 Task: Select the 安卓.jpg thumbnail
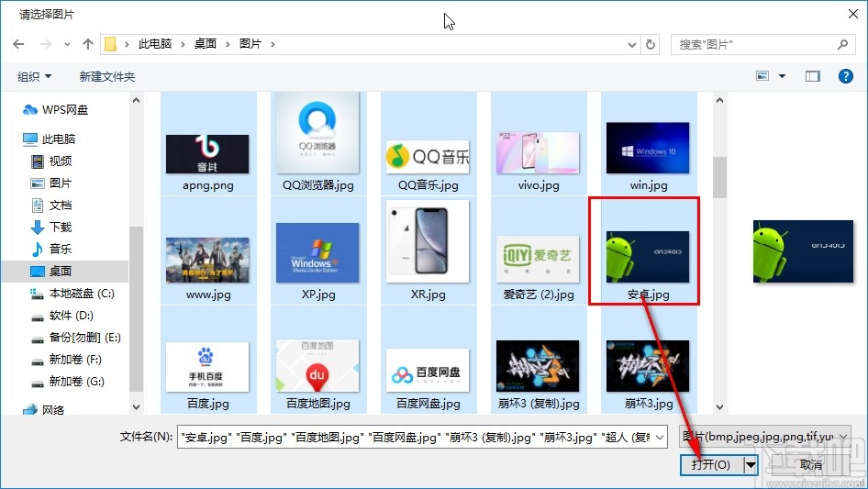tap(648, 257)
